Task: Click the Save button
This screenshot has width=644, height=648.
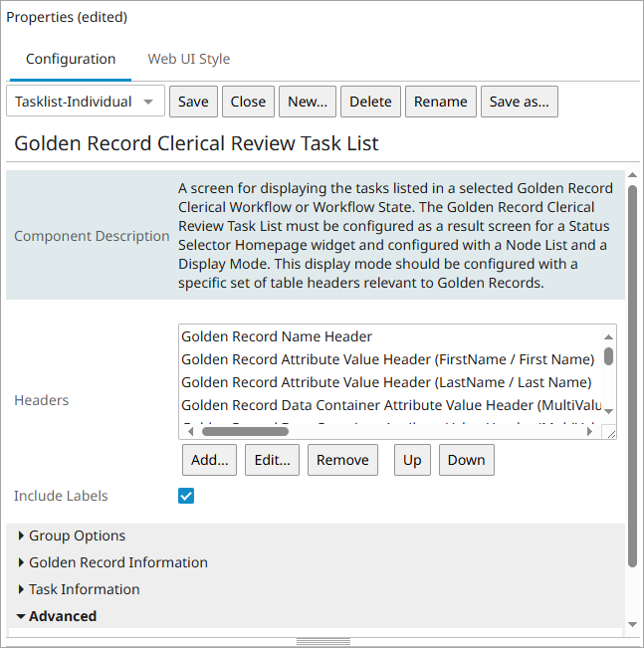Action: (x=193, y=102)
